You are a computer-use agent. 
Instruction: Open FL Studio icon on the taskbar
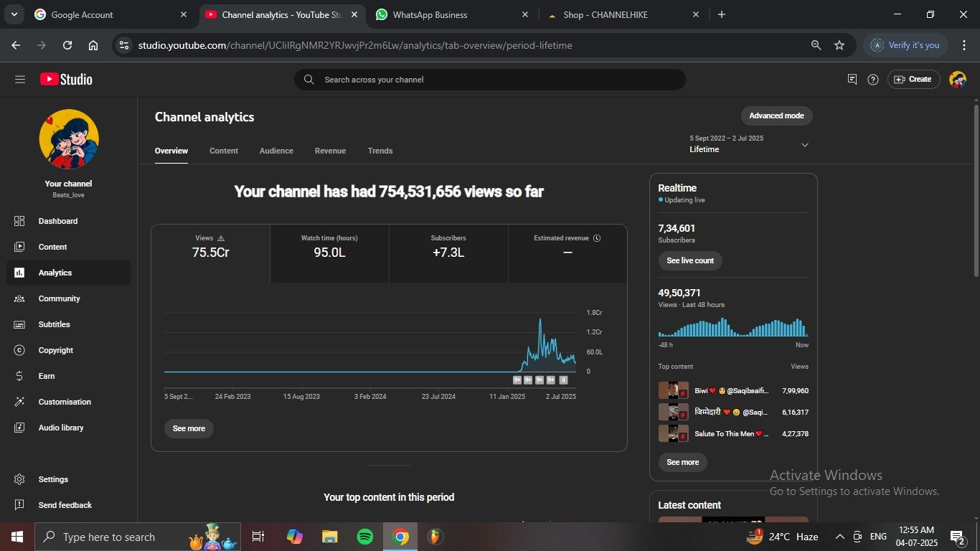pyautogui.click(x=435, y=537)
